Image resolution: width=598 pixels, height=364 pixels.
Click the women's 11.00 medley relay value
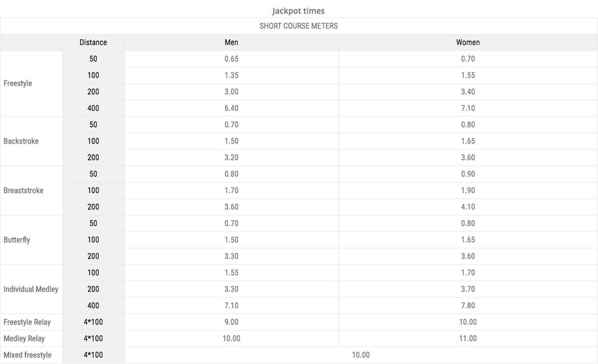point(468,339)
